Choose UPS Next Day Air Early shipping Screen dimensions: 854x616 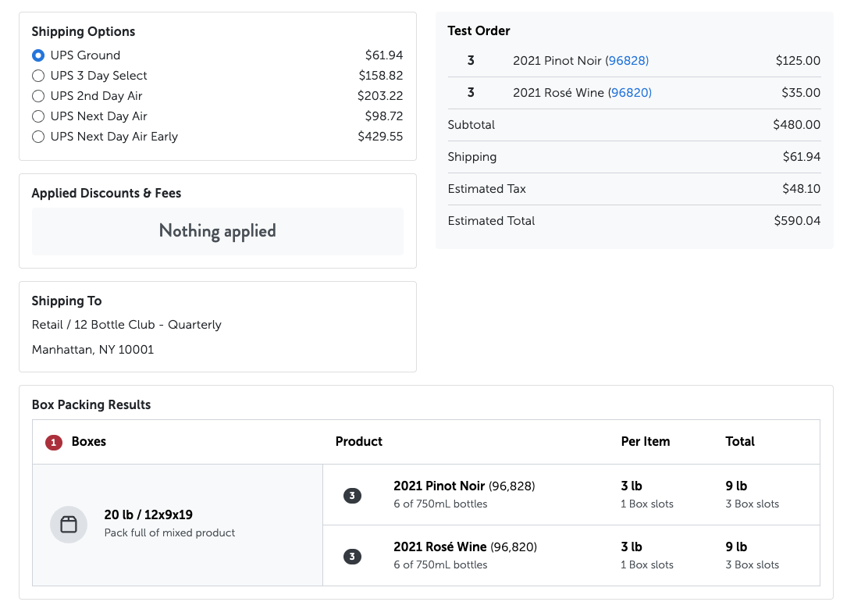pyautogui.click(x=38, y=137)
